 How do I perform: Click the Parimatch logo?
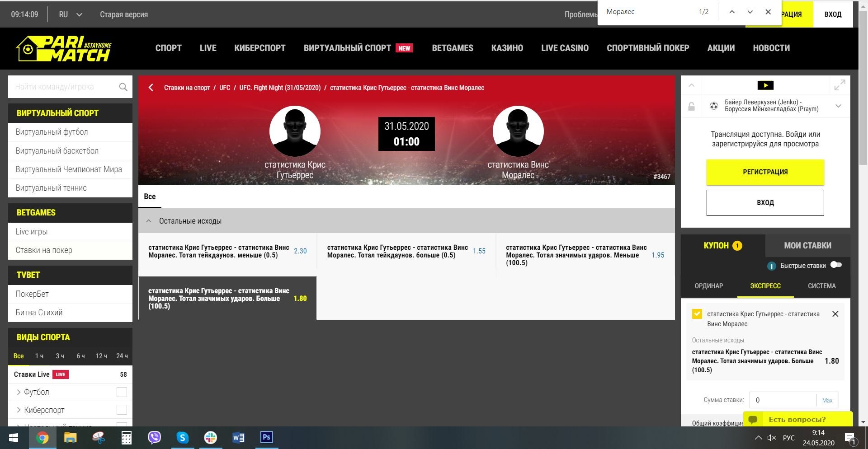pos(64,48)
